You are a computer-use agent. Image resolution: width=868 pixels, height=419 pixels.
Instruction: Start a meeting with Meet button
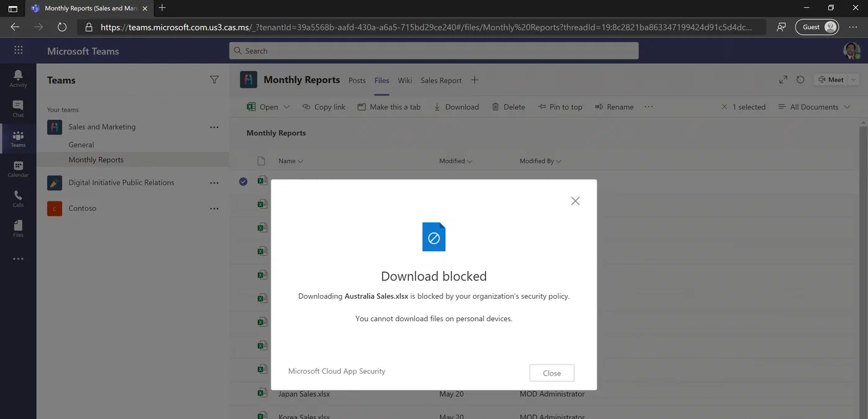point(831,80)
